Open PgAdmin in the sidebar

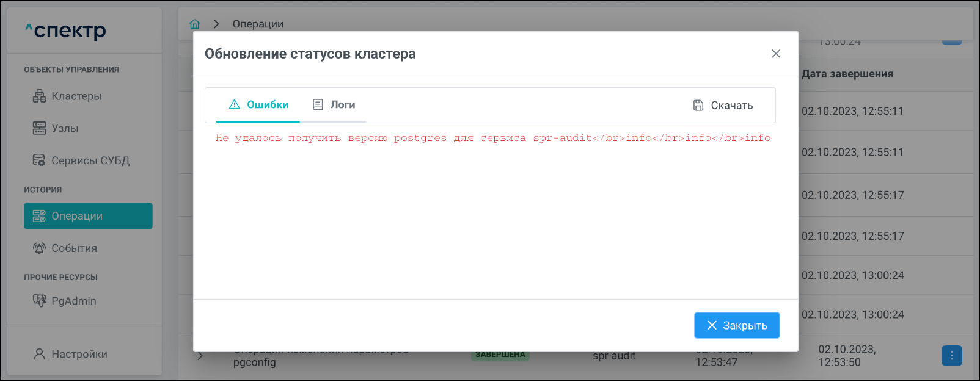pos(73,301)
